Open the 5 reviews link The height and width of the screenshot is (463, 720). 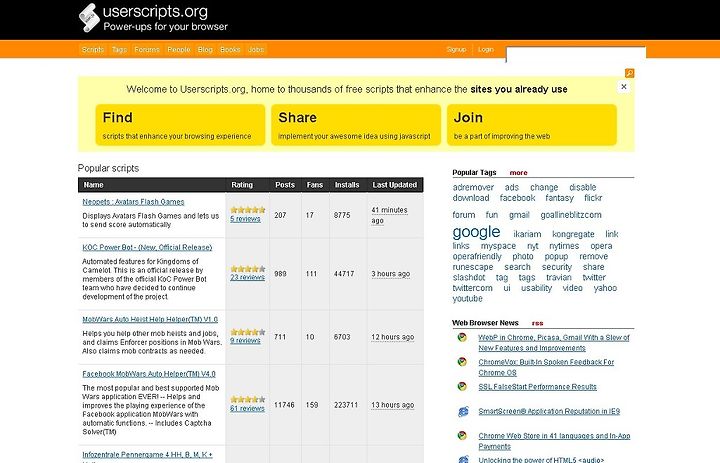[x=245, y=219]
